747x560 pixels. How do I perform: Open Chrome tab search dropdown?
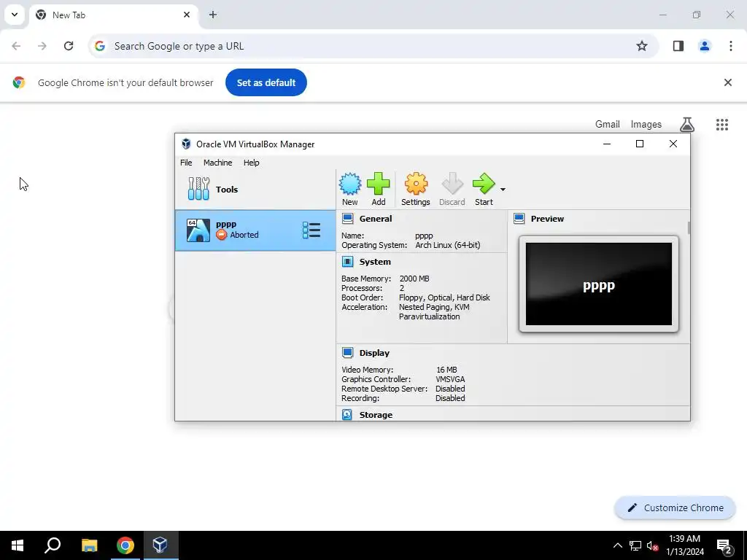pyautogui.click(x=15, y=15)
